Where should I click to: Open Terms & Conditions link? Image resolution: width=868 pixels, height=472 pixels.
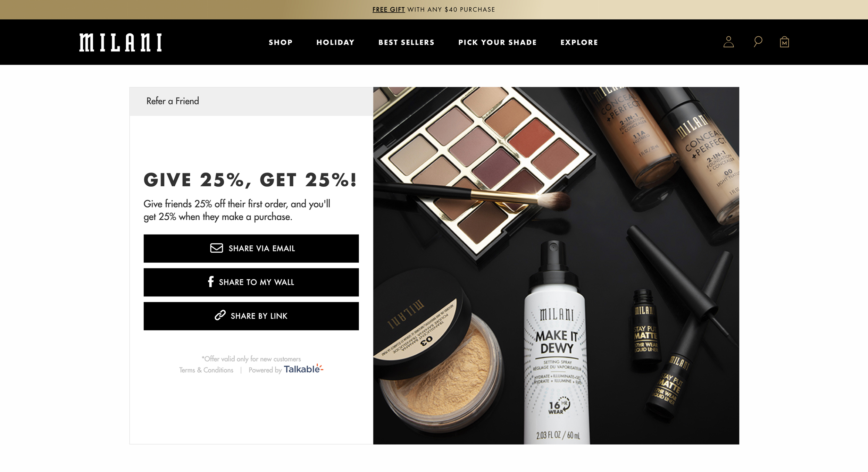pos(206,370)
